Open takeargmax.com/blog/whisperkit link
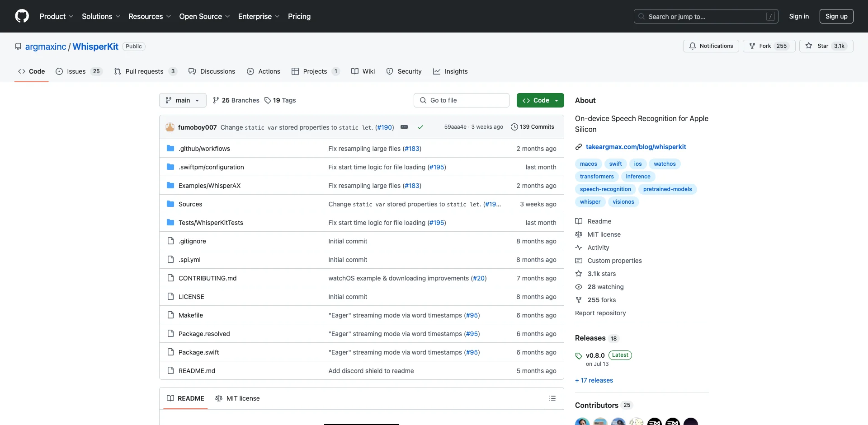 pos(636,147)
